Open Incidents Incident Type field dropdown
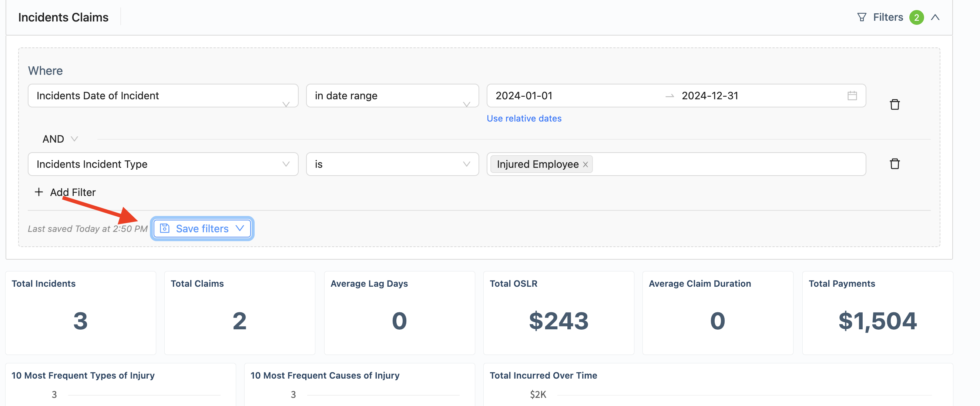The height and width of the screenshot is (406, 980). pos(163,164)
